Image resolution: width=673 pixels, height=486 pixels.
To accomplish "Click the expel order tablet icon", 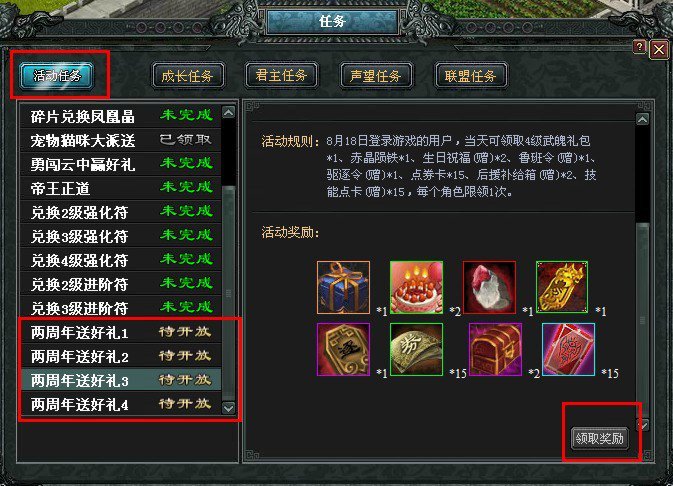I will (343, 349).
